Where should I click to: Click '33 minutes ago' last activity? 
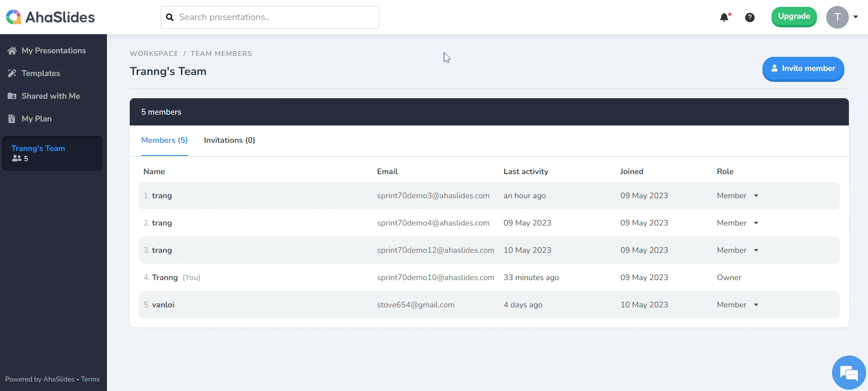pos(531,277)
